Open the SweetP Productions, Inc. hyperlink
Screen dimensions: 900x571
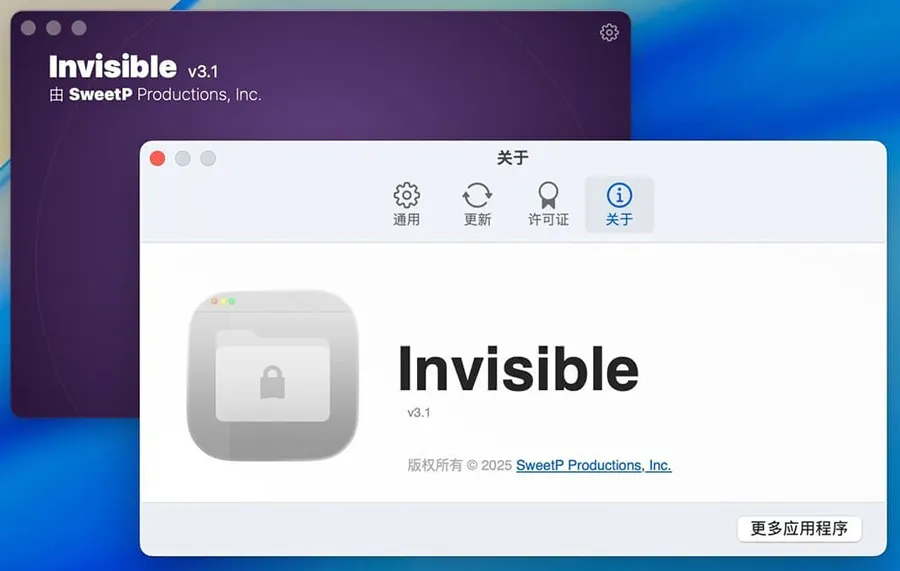[x=593, y=465]
